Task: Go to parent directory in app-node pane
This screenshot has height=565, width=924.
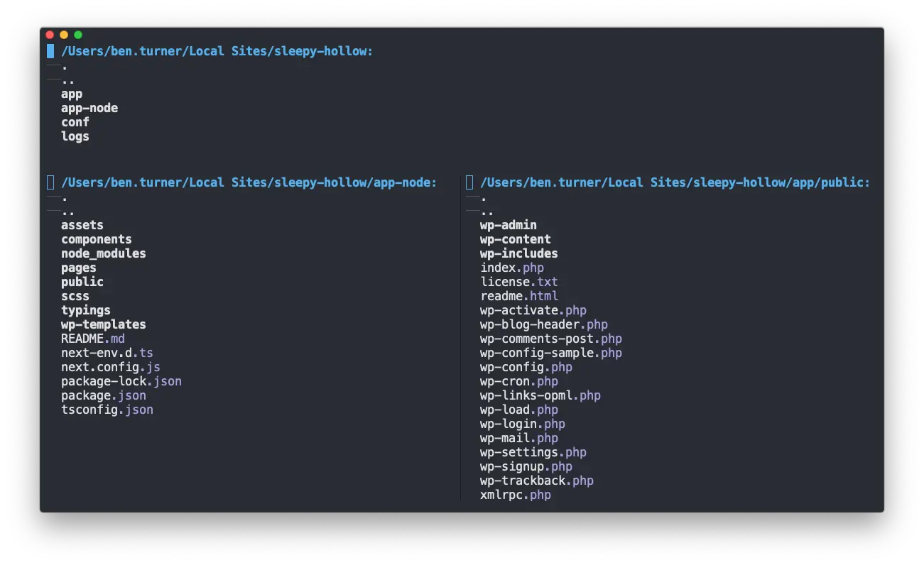Action: pos(68,212)
